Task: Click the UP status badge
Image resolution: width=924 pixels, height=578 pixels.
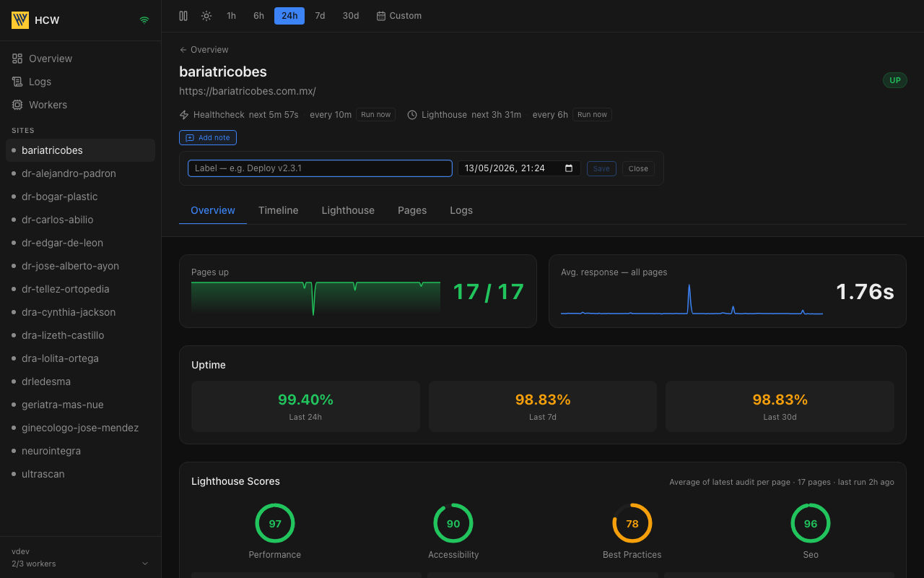Action: (x=895, y=80)
